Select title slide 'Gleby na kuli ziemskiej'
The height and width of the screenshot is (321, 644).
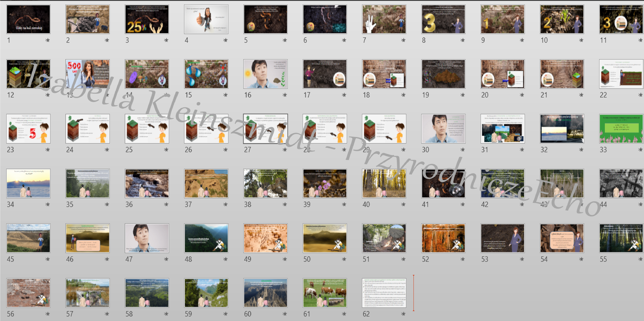[x=28, y=19]
